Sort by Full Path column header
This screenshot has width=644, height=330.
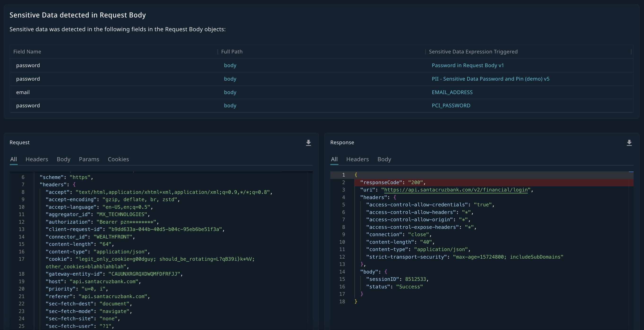point(232,52)
